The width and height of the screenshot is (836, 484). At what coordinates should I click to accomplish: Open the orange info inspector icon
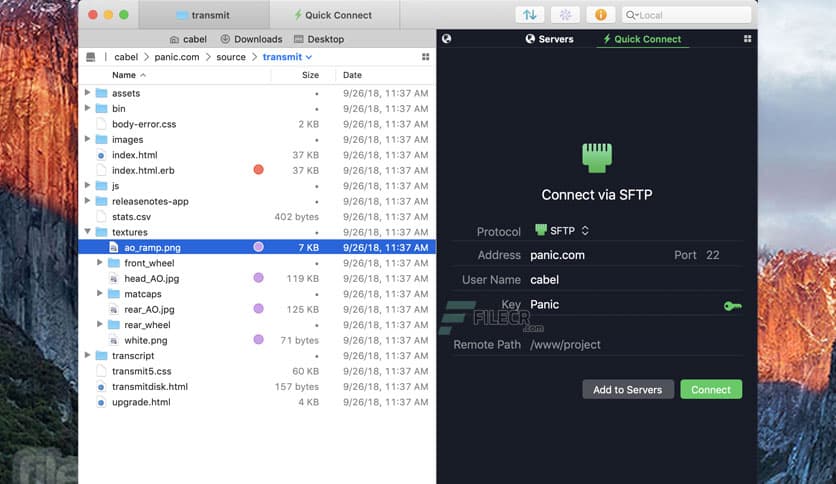600,15
